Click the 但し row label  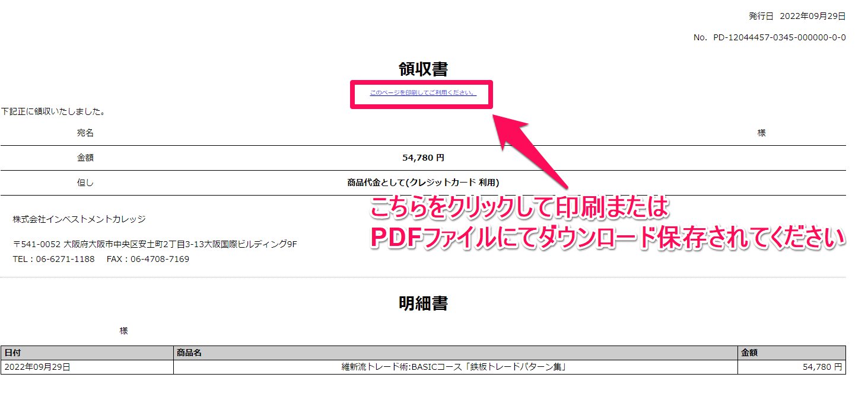85,183
